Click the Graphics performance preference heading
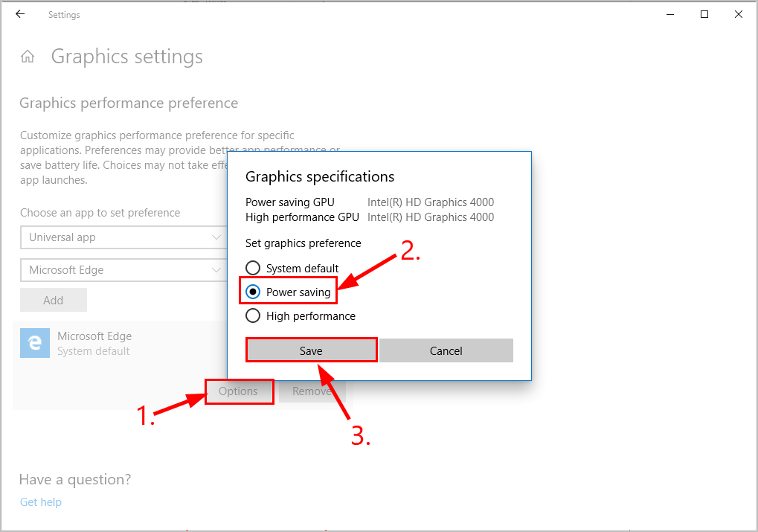 tap(129, 103)
